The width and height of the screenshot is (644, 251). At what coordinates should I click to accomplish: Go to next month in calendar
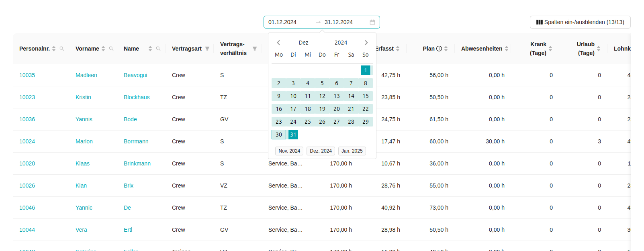click(x=366, y=43)
